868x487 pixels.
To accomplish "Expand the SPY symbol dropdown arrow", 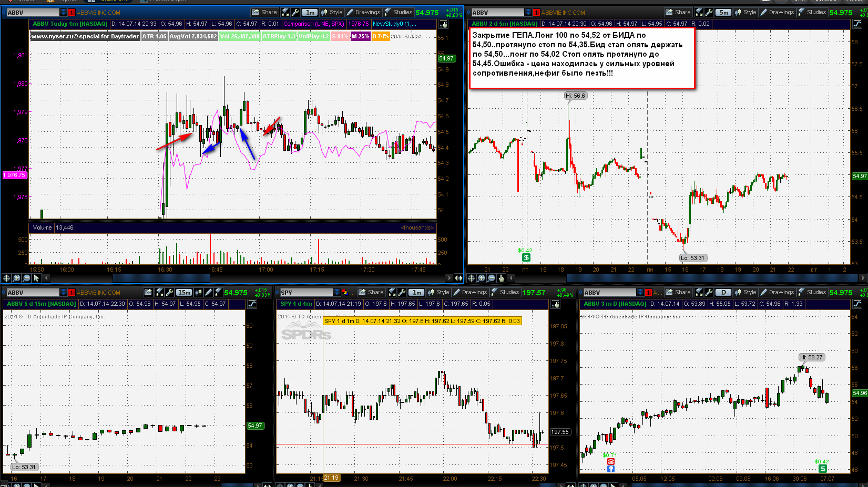I will click(337, 292).
